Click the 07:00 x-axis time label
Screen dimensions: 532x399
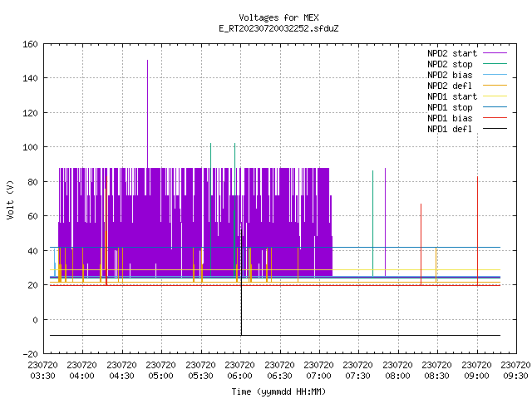(318, 376)
